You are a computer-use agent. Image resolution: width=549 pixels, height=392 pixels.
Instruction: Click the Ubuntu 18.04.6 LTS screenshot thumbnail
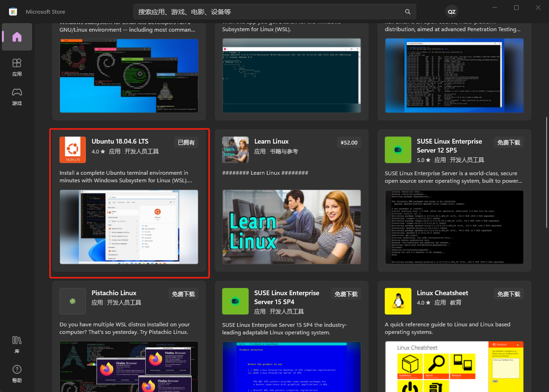pos(129,227)
